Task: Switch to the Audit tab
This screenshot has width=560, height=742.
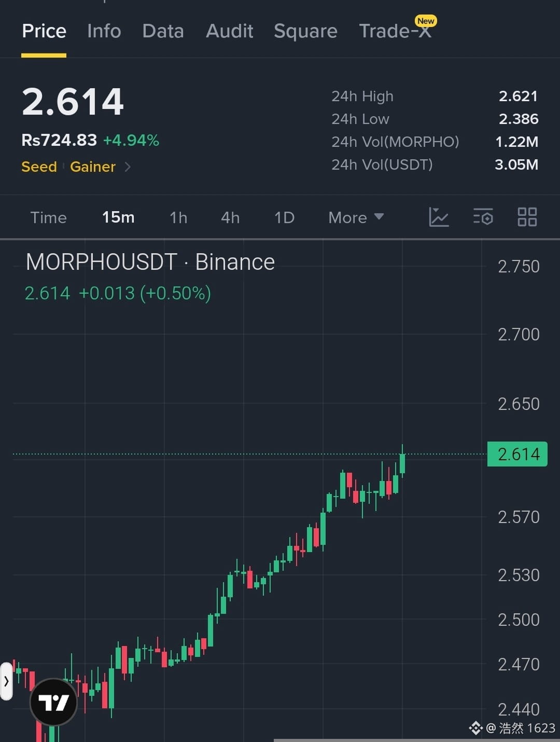Action: (x=230, y=31)
